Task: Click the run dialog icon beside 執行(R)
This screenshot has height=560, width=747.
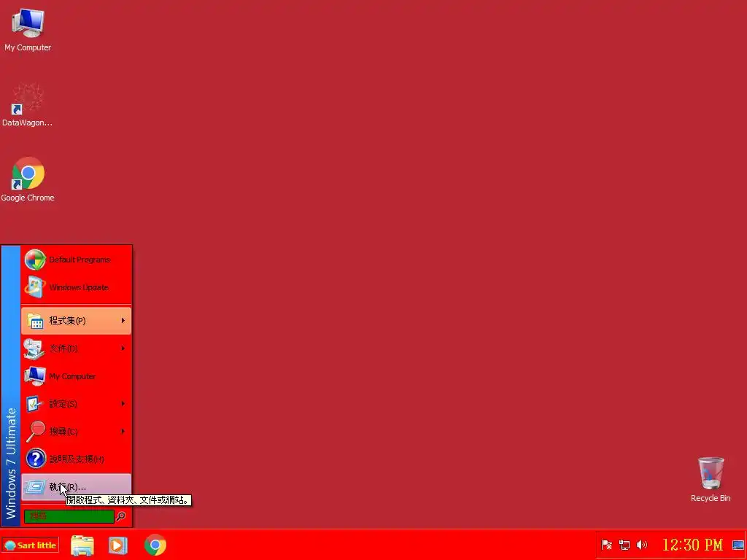Action: pyautogui.click(x=35, y=486)
